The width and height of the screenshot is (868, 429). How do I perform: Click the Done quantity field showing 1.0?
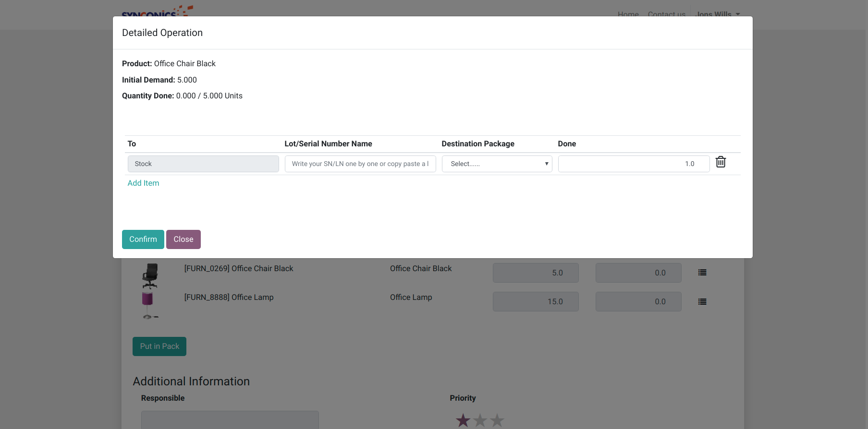[x=633, y=164]
